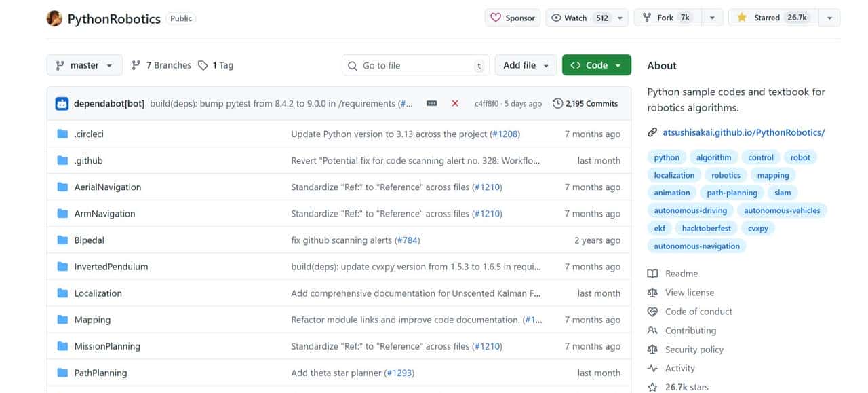
Task: Select the path-planning topic tag
Action: (732, 192)
